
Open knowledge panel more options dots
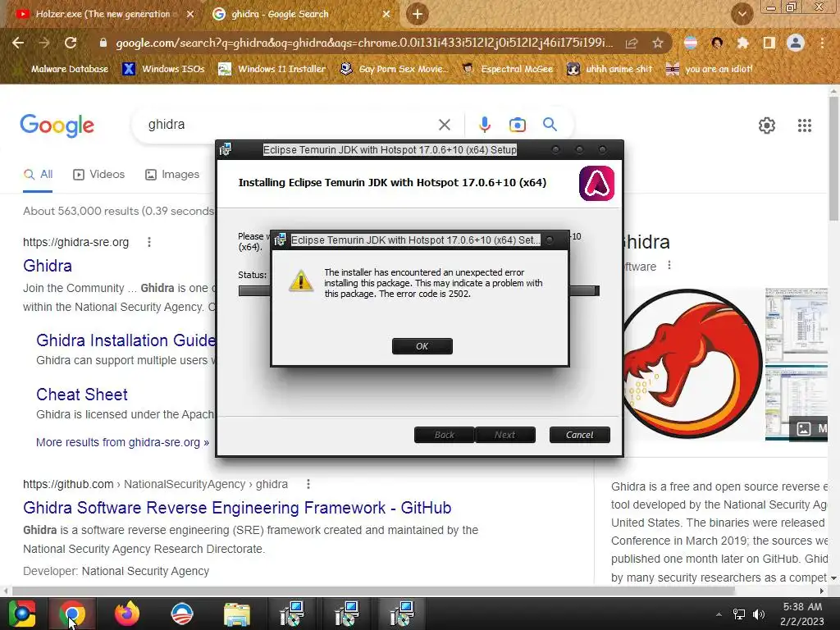point(669,265)
